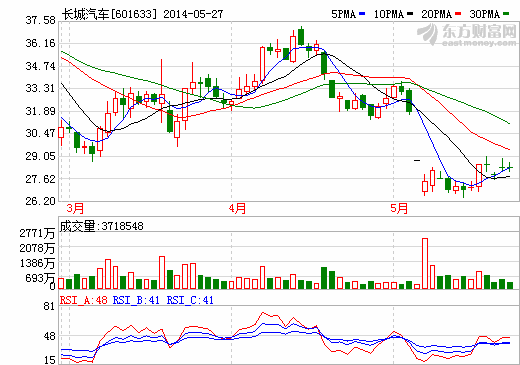
Task: Click the 2771万 volume axis label
Action: 37,233
